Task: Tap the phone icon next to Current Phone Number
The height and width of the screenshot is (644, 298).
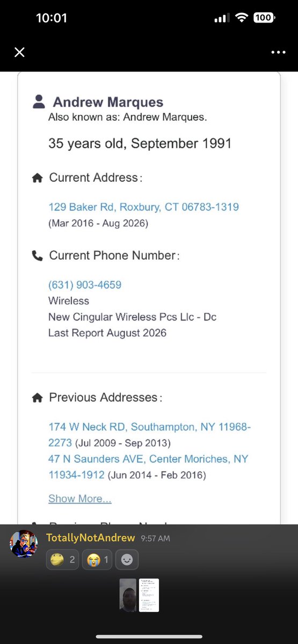Action: click(37, 256)
